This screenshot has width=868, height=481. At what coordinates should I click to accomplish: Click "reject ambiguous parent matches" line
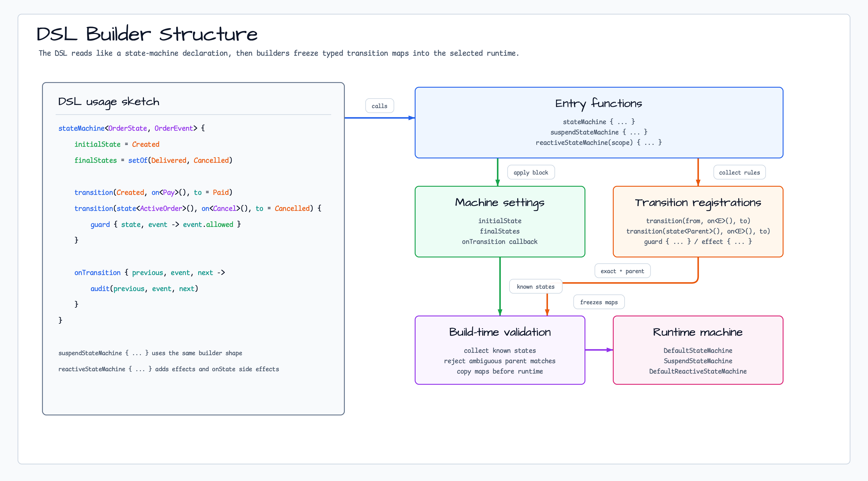click(500, 361)
